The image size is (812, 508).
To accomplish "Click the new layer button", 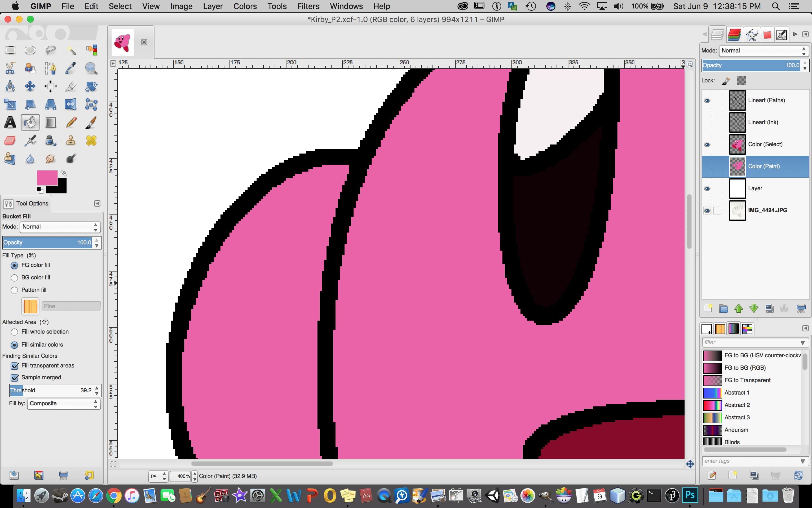I will click(708, 308).
